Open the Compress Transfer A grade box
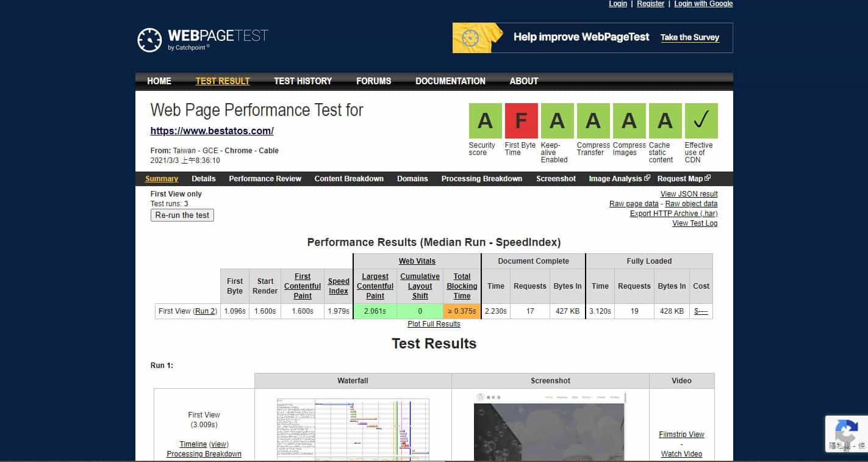The width and height of the screenshot is (868, 462). (593, 121)
